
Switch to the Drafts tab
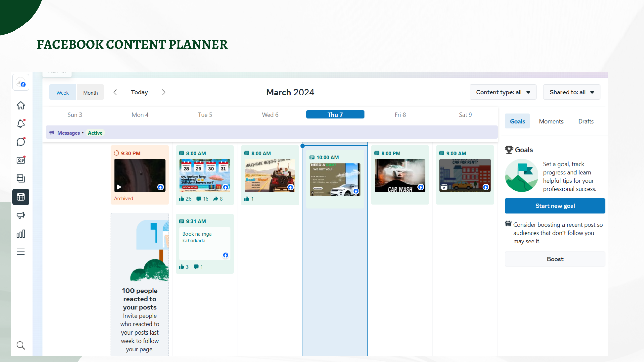pos(586,121)
